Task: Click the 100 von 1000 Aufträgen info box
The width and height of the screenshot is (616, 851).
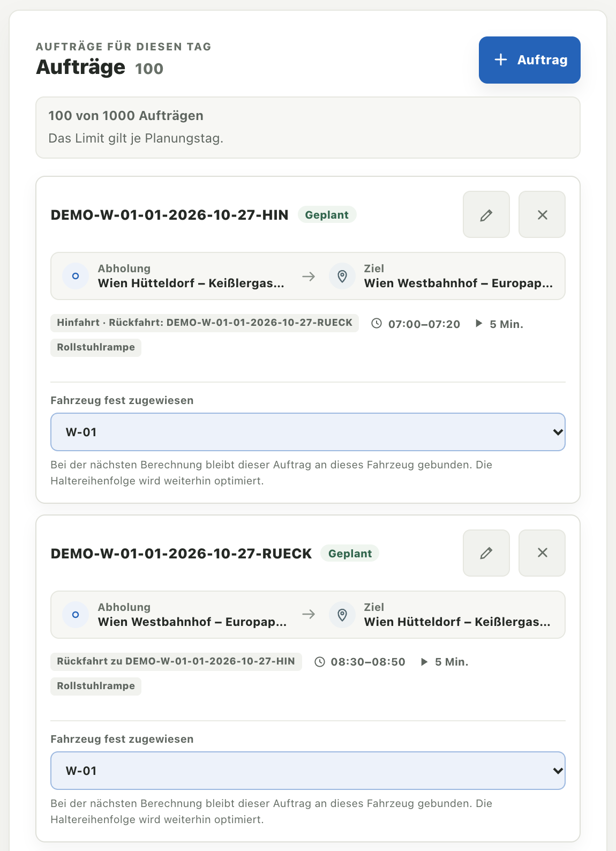Action: (x=308, y=128)
